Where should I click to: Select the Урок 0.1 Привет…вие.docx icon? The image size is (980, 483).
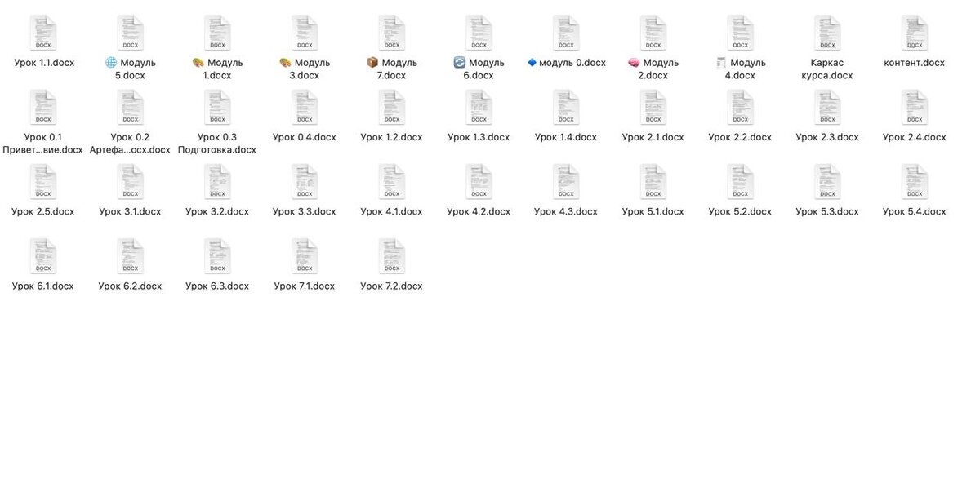(x=43, y=108)
